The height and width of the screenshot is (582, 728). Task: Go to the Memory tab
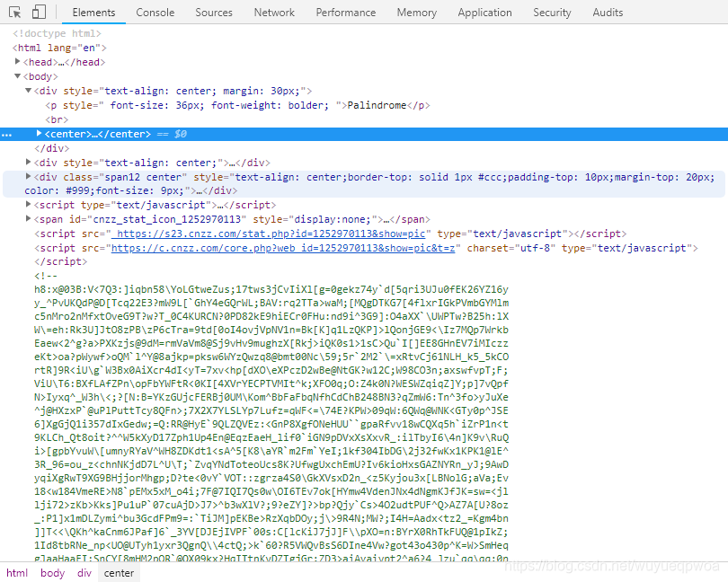[x=416, y=13]
